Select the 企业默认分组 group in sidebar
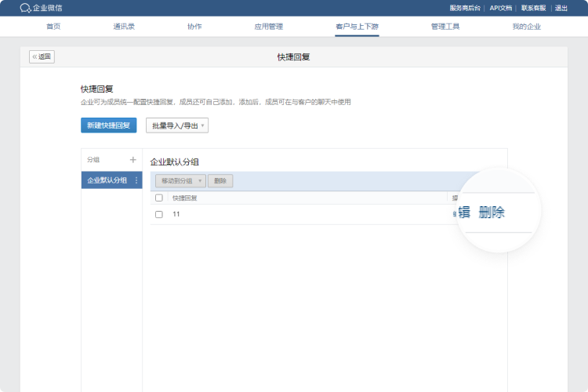This screenshot has height=392, width=588. coord(112,180)
